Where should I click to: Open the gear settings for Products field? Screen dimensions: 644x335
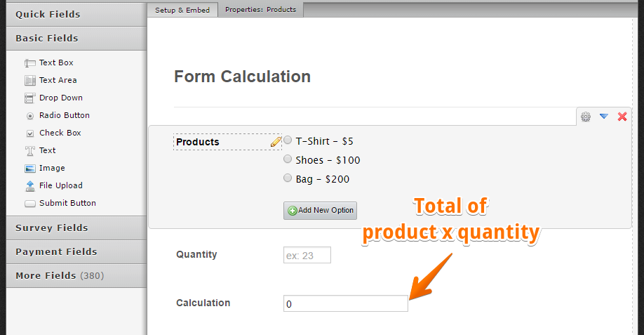pos(586,117)
